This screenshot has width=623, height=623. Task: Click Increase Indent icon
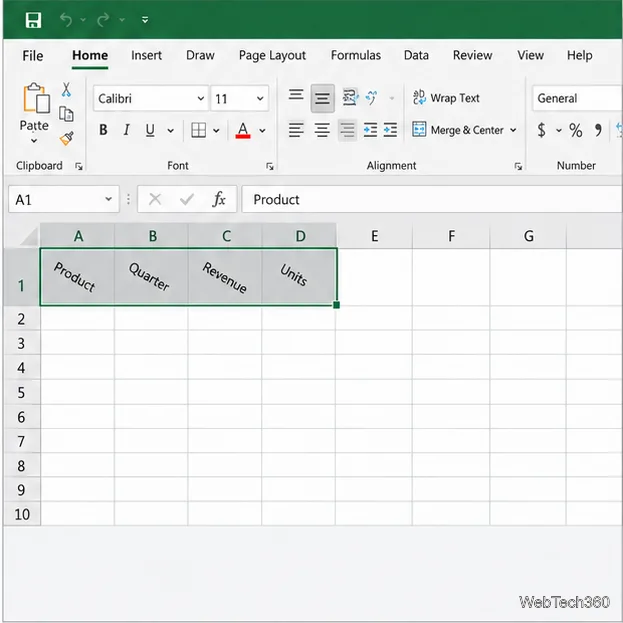[x=390, y=130]
